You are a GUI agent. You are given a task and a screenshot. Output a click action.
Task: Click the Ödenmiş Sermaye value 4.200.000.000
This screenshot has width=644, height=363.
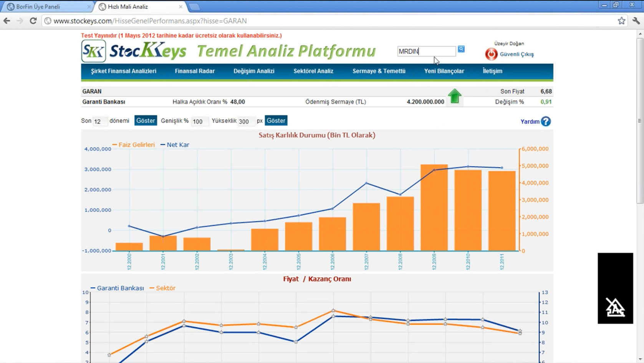click(x=425, y=102)
